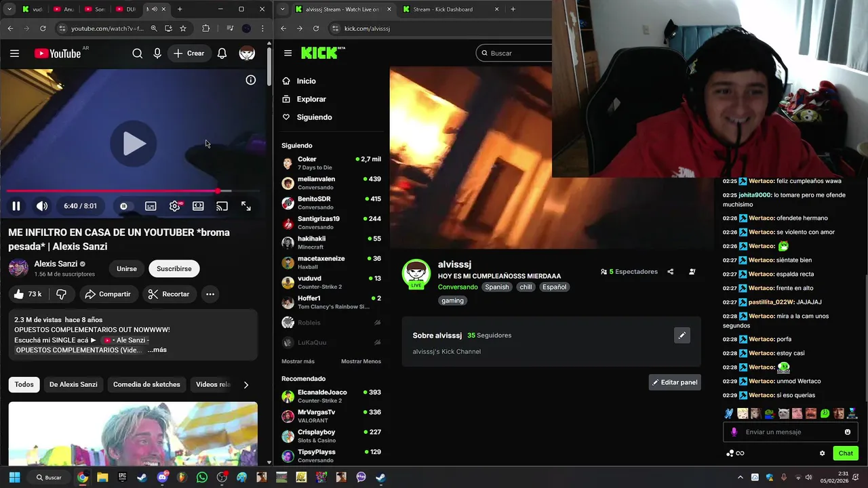Open Windows Start menu
Screen dimensions: 868x488
click(x=14, y=477)
